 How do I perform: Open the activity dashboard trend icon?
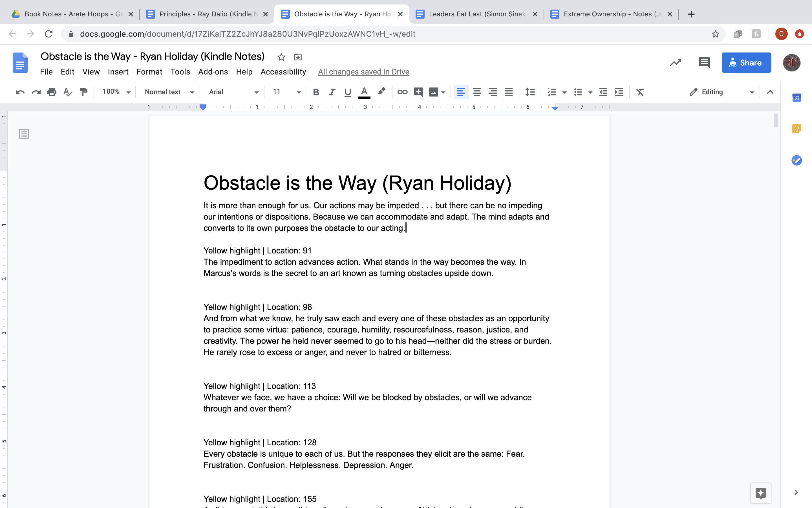click(676, 62)
